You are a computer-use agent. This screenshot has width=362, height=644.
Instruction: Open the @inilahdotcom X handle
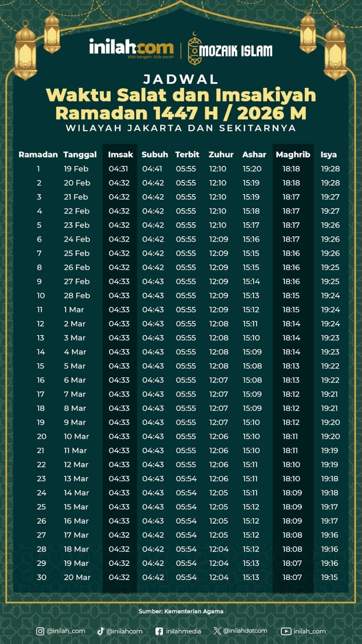click(245, 631)
